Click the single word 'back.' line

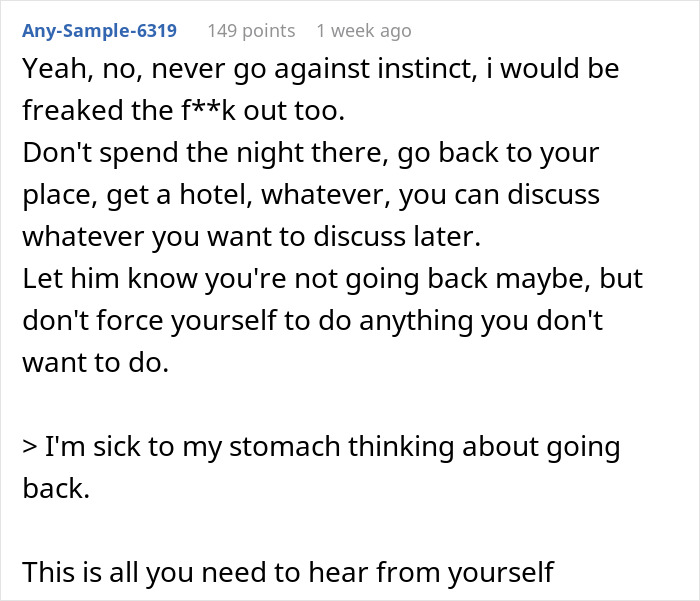tap(51, 489)
